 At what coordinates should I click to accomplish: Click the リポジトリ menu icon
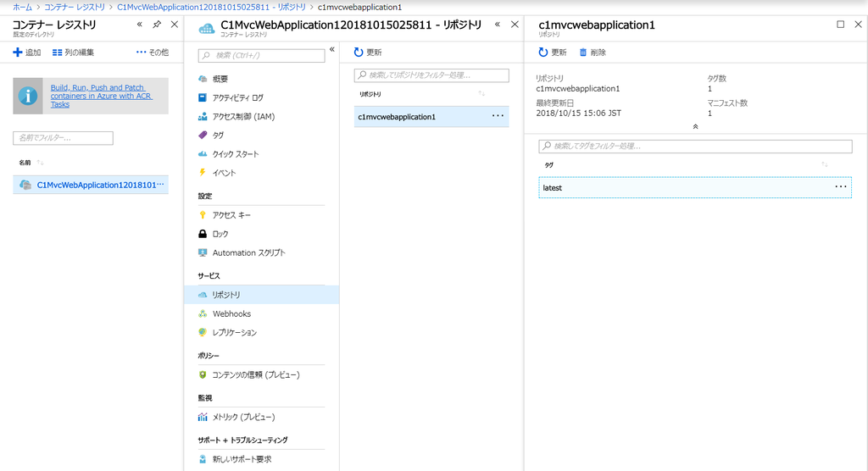click(x=203, y=295)
